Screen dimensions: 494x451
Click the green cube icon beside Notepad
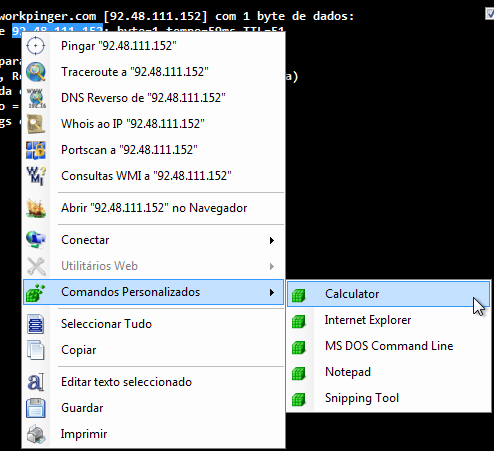point(298,373)
